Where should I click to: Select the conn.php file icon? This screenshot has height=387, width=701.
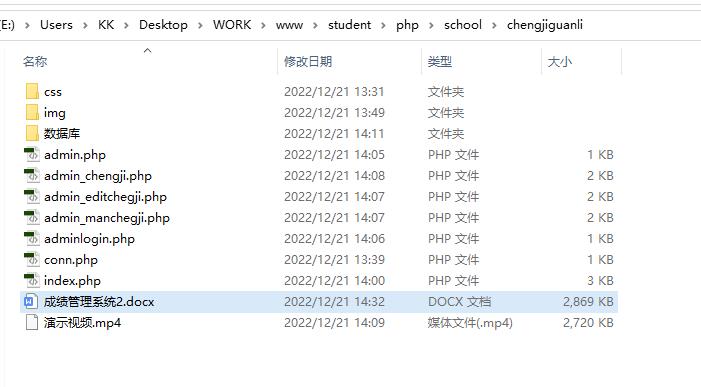pos(32,260)
